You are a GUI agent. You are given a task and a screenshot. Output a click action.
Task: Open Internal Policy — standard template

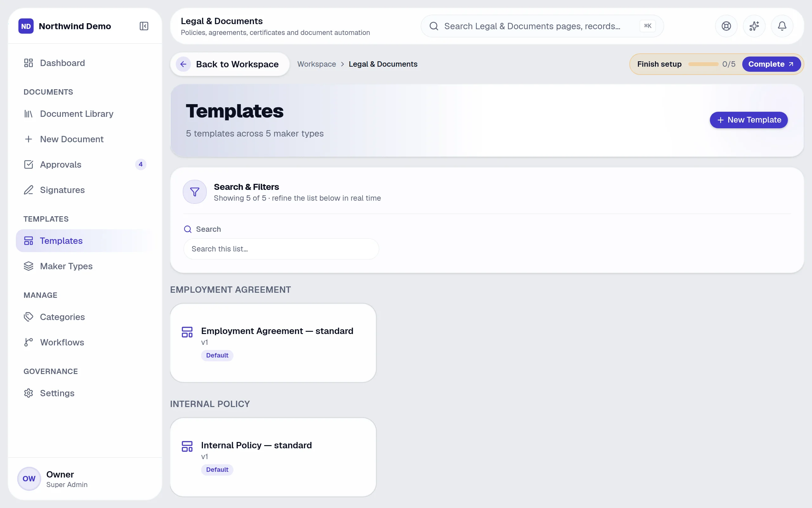(x=273, y=457)
